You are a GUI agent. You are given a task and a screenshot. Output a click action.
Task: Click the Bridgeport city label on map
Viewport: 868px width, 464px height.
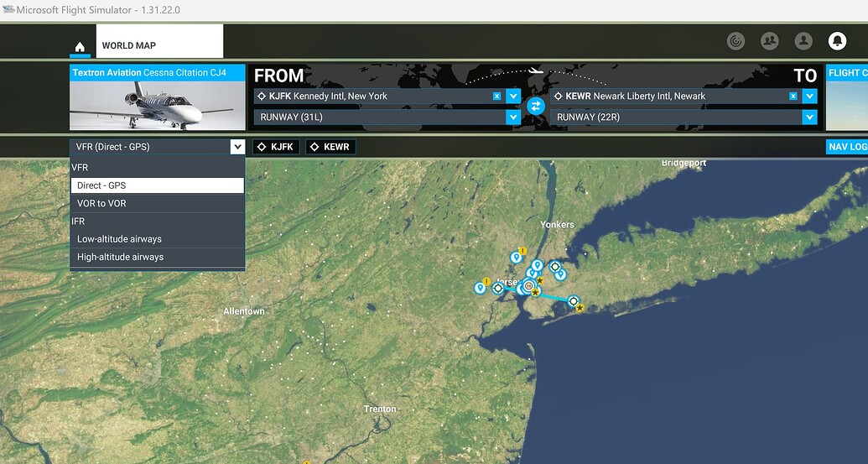click(x=683, y=163)
